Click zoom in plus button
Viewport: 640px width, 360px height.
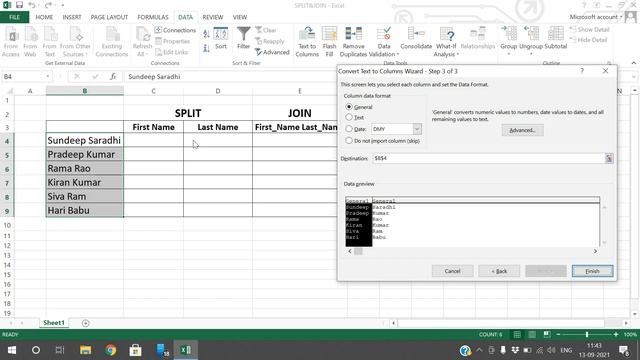(x=616, y=334)
